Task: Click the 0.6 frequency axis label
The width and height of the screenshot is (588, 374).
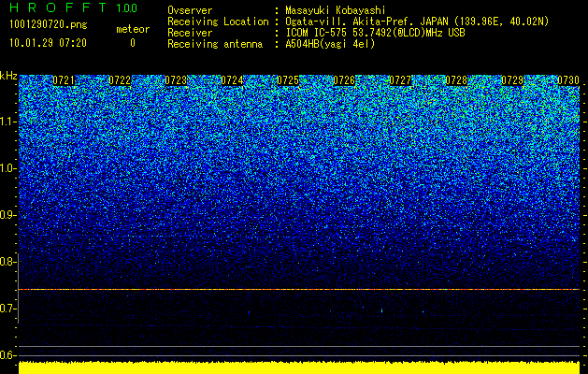Action: point(7,355)
